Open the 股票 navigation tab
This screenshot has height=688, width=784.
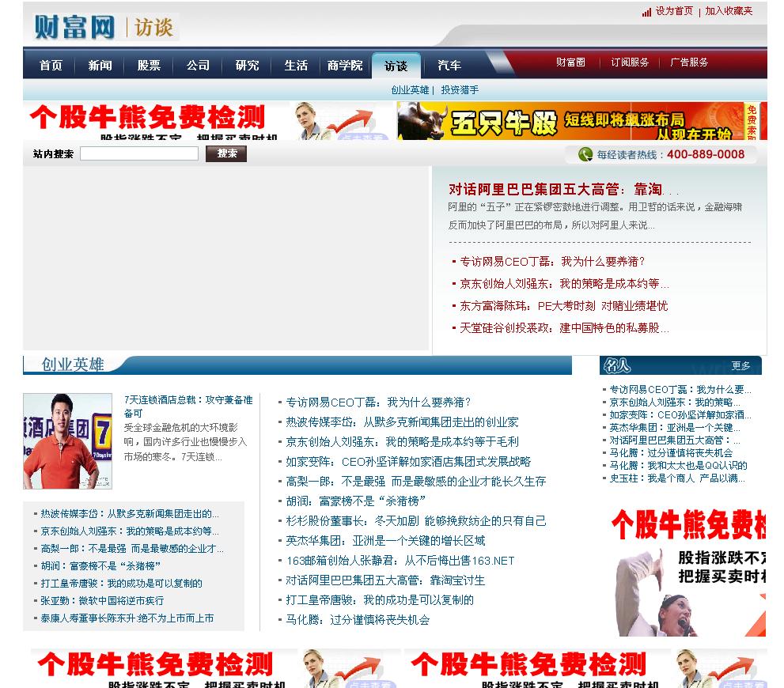(x=149, y=66)
